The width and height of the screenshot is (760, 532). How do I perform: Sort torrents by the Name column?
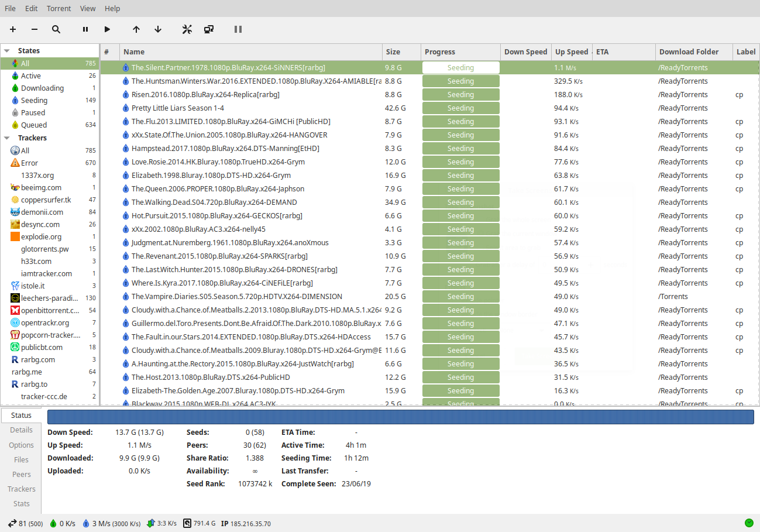point(251,52)
